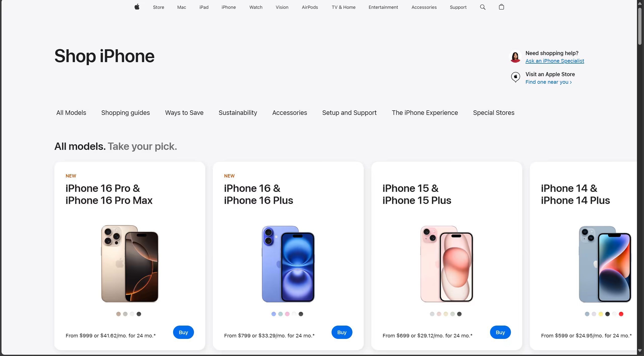Open the shopping bag icon
The image size is (644, 356).
(x=501, y=7)
